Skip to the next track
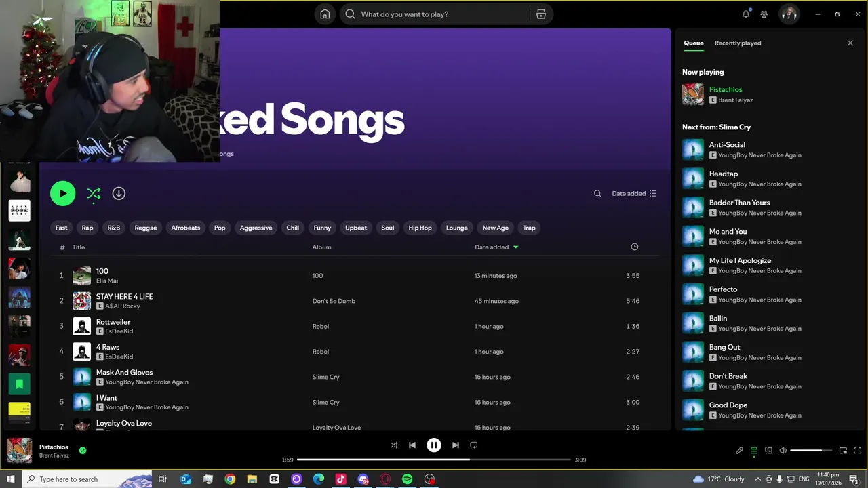This screenshot has height=488, width=868. (456, 445)
